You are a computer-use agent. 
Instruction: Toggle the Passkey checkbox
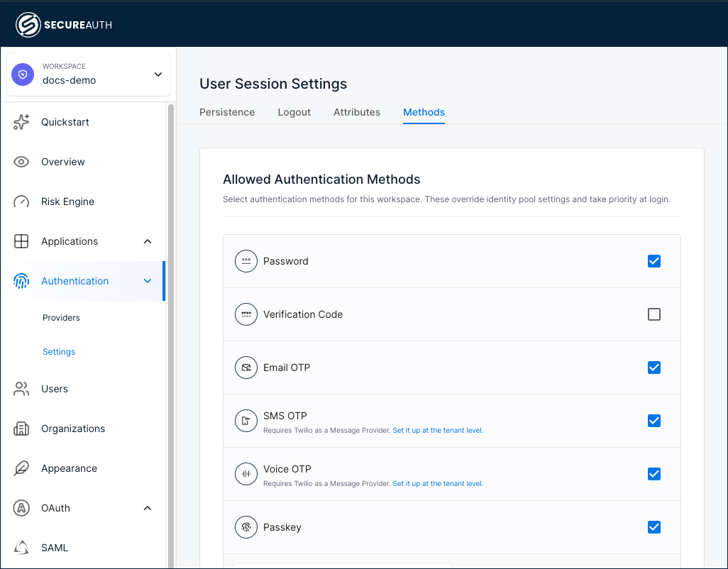pos(654,527)
